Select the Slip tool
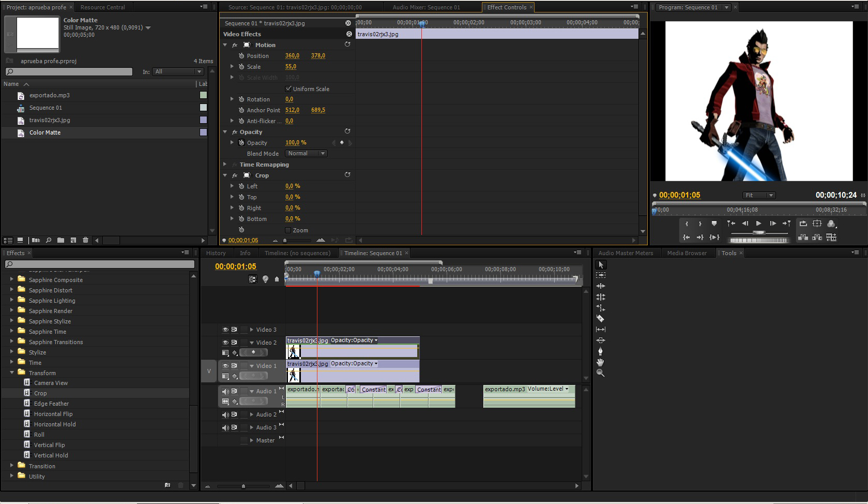The height and width of the screenshot is (504, 868). pyautogui.click(x=601, y=330)
